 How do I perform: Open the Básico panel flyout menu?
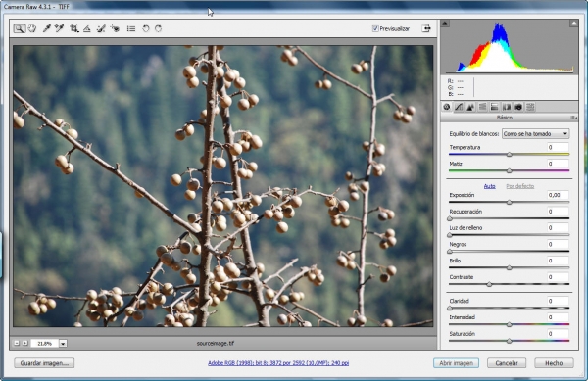coord(573,118)
